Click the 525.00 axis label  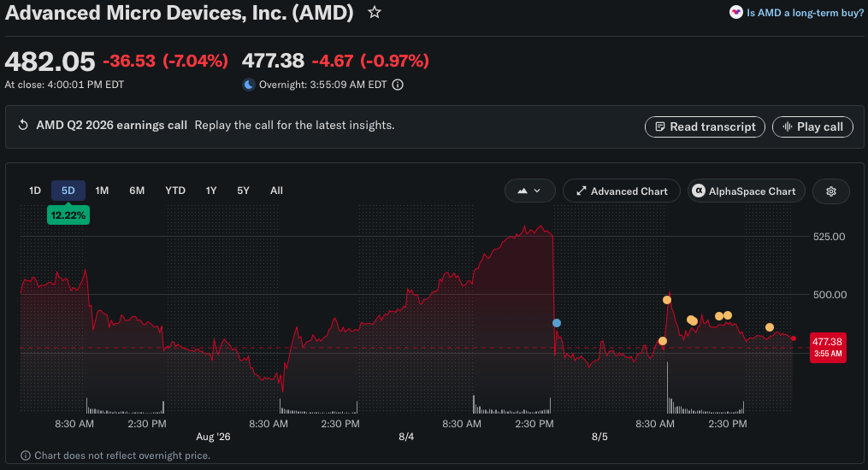829,236
